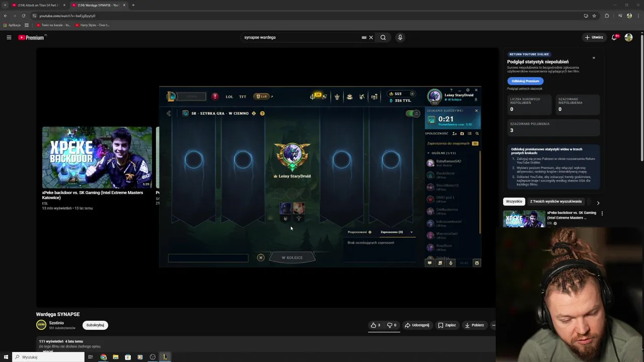
Task: Click the add friend icon in Społeczność
Action: 454,133
